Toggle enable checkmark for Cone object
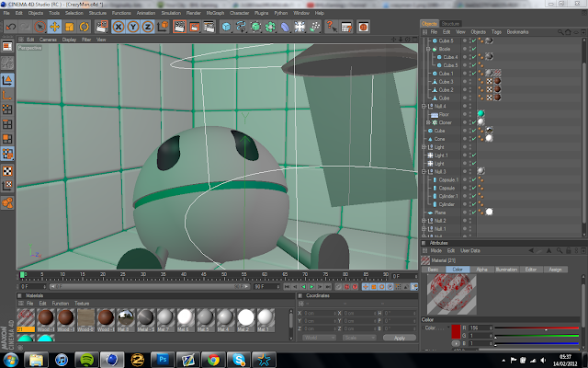The width and height of the screenshot is (588, 368). [x=474, y=139]
